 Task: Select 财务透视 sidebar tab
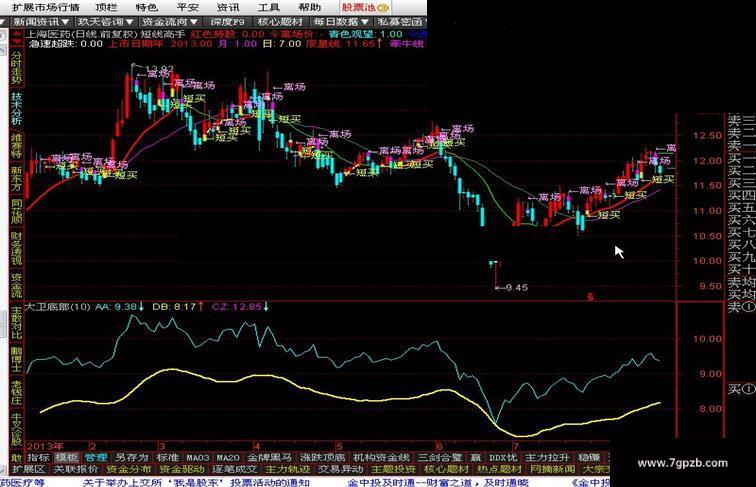point(17,249)
